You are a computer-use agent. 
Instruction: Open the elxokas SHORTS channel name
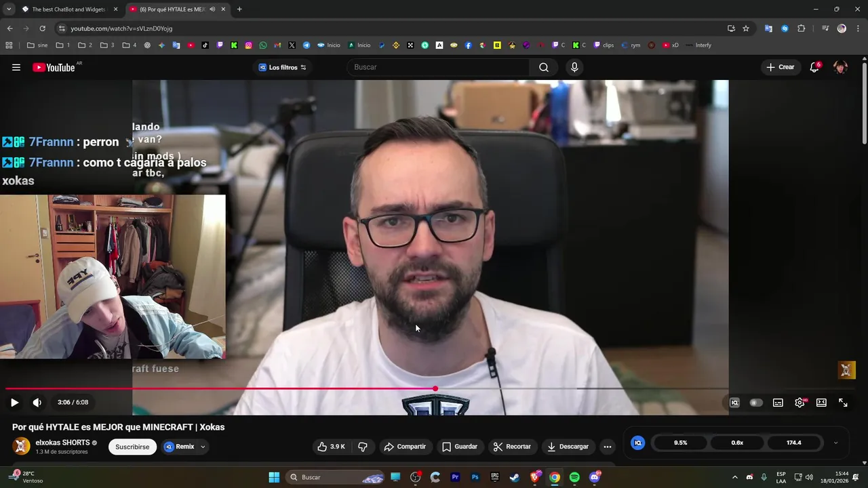coord(62,443)
